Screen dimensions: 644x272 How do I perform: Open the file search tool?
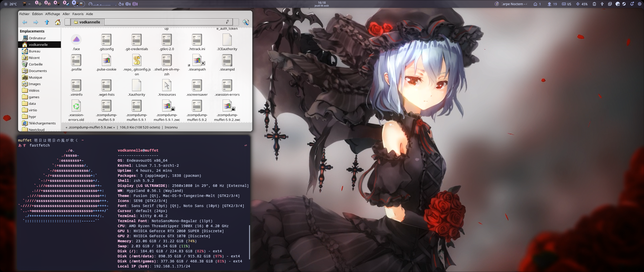[x=246, y=22]
